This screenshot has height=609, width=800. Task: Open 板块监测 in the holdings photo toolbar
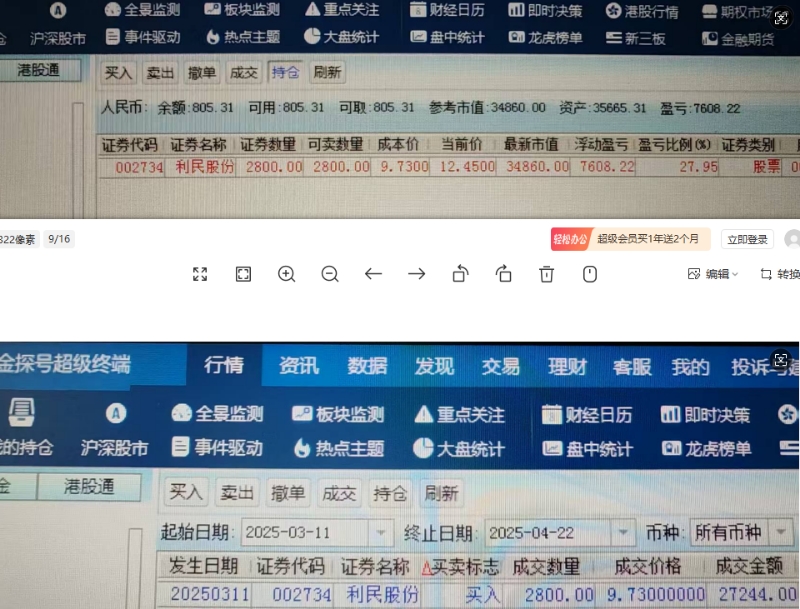[242, 9]
